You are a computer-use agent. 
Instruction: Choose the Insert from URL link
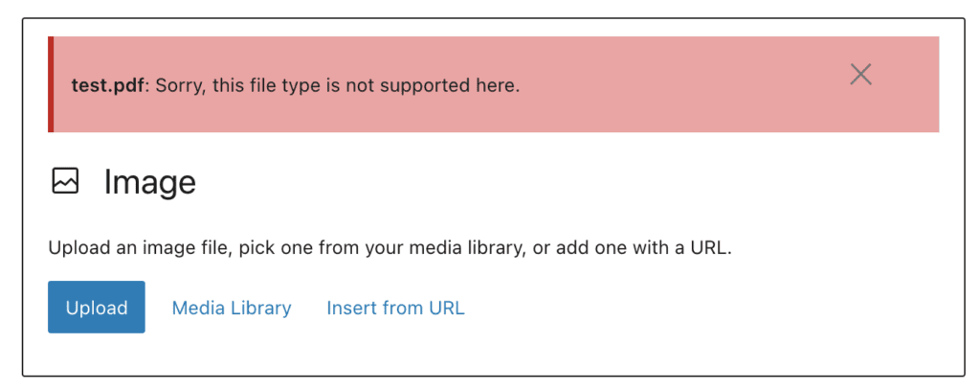click(395, 308)
